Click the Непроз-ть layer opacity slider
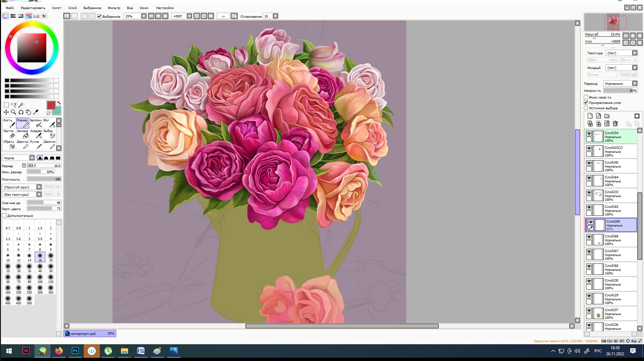This screenshot has height=361, width=644. (x=621, y=91)
